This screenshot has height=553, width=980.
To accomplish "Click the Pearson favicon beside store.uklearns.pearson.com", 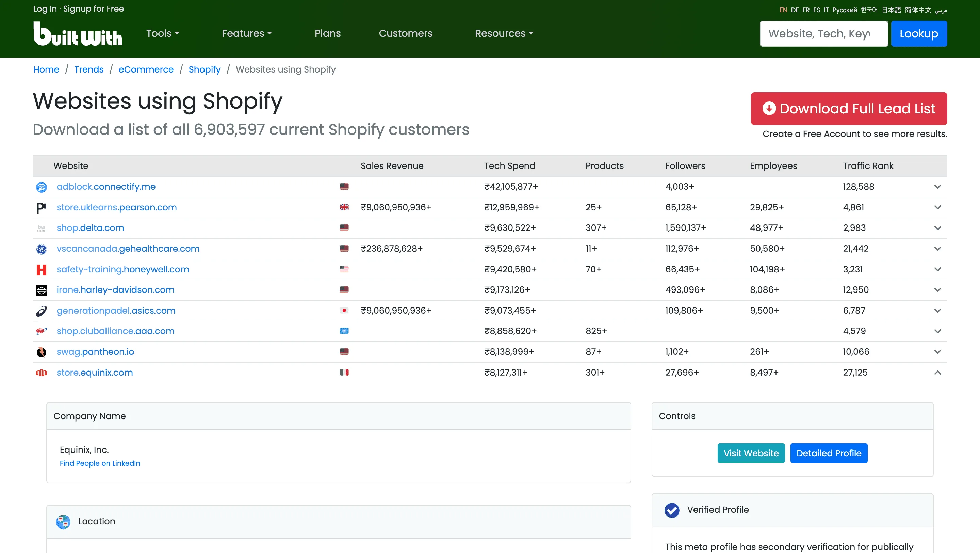I will pos(41,207).
